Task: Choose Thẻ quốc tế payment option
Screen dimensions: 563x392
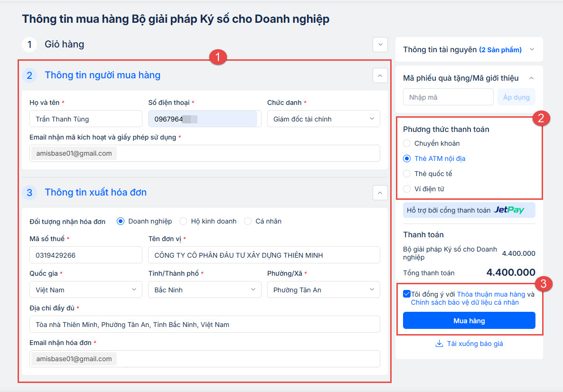Action: tap(407, 174)
